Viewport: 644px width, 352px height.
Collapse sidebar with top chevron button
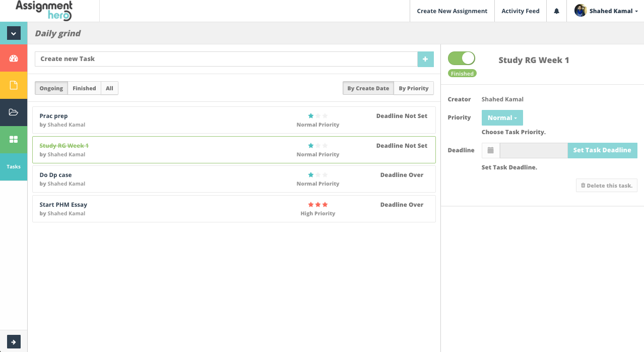[14, 33]
